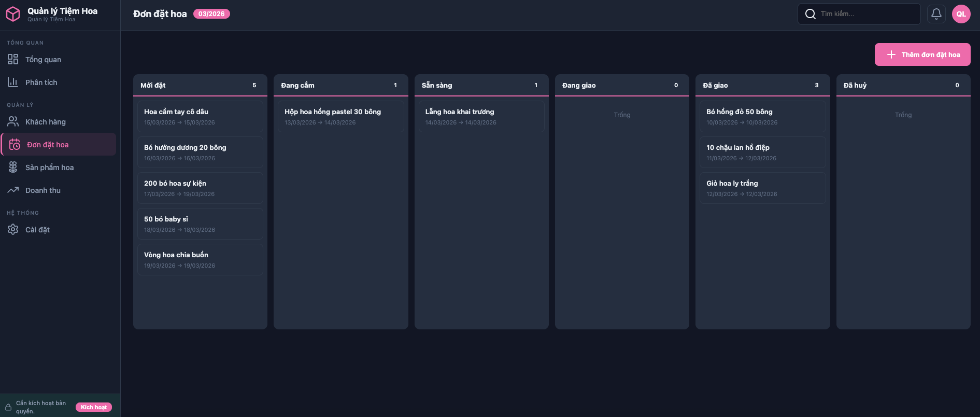Click the Vòng hoa chia buồn order card

200,260
